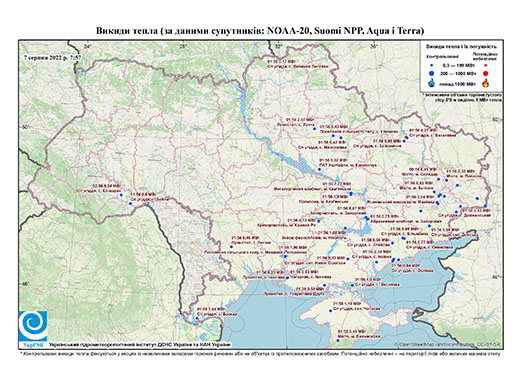
Task: Click the blue marker near Kremenchuk label
Action: click(319, 169)
